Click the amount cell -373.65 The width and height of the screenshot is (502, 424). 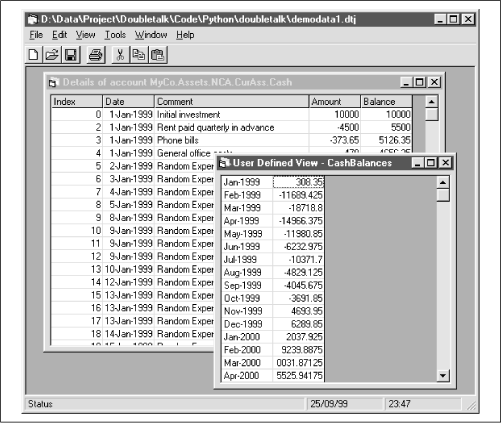(335, 140)
